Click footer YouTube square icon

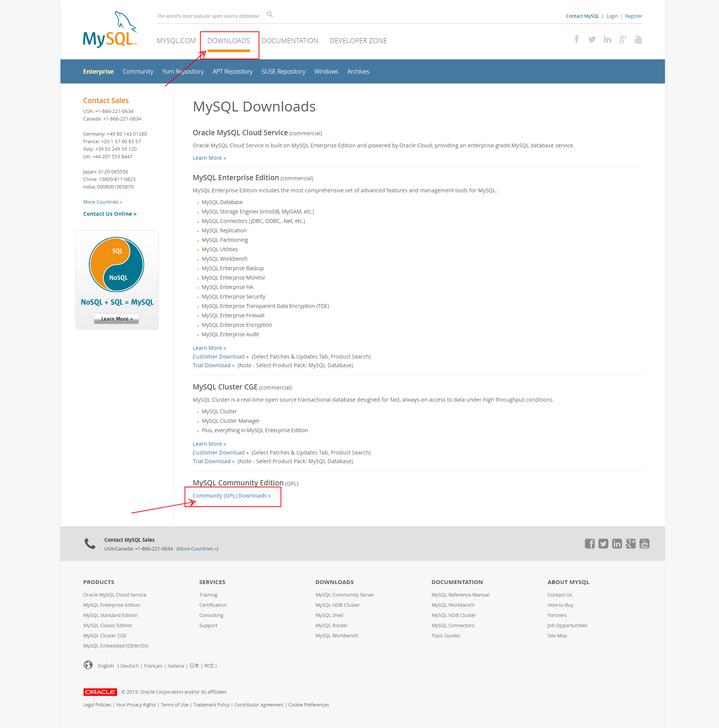pyautogui.click(x=645, y=544)
